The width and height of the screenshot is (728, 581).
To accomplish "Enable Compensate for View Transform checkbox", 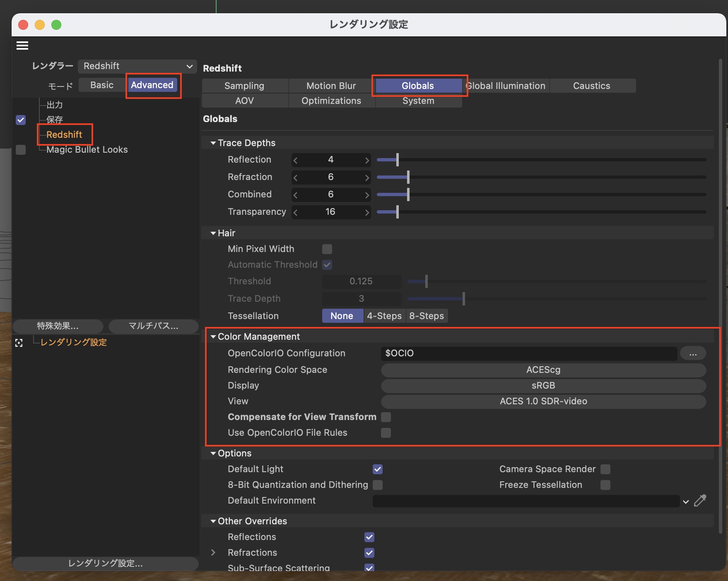I will pos(386,417).
